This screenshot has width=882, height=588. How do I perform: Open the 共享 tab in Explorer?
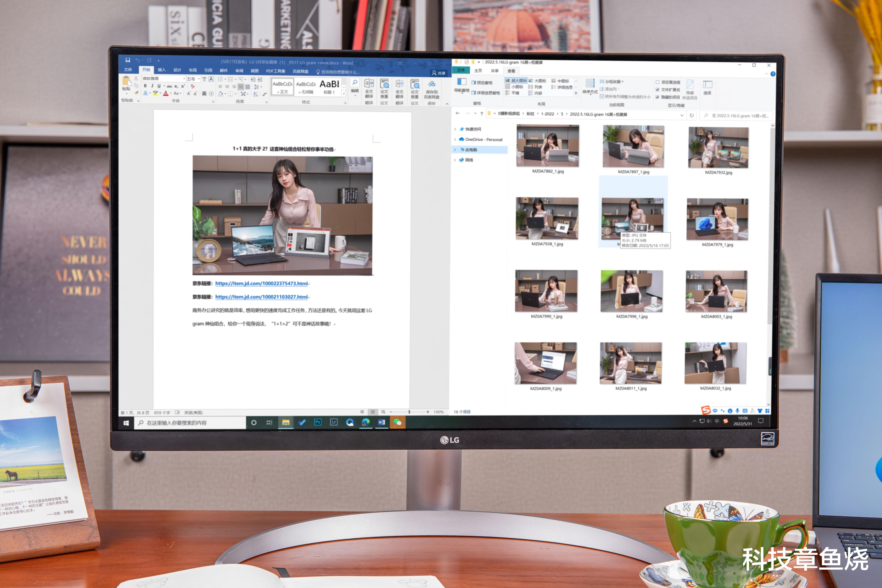pyautogui.click(x=495, y=71)
